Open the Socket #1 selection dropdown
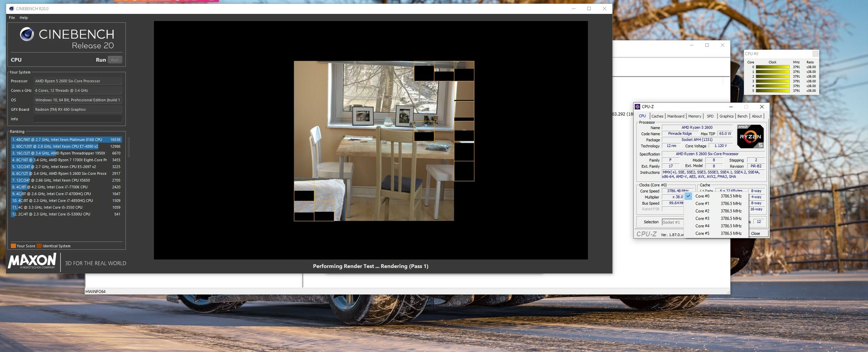The width and height of the screenshot is (868, 352). coord(673,222)
